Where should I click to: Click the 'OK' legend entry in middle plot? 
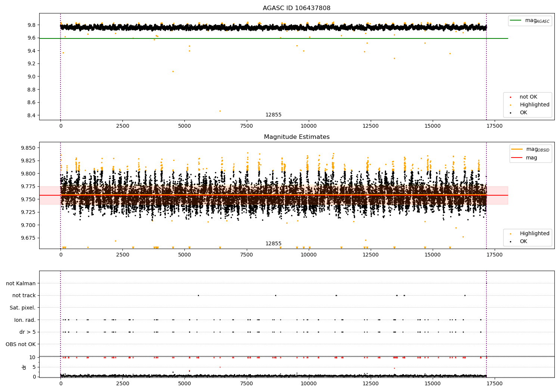(523, 242)
